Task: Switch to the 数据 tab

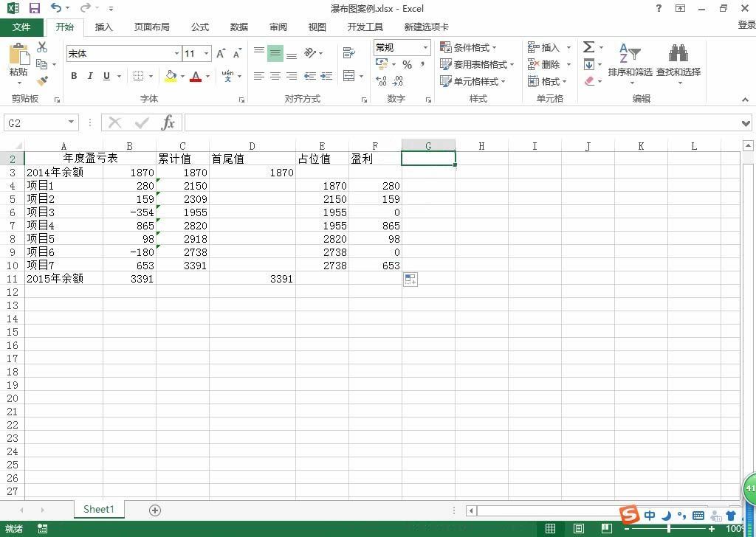Action: pos(239,27)
